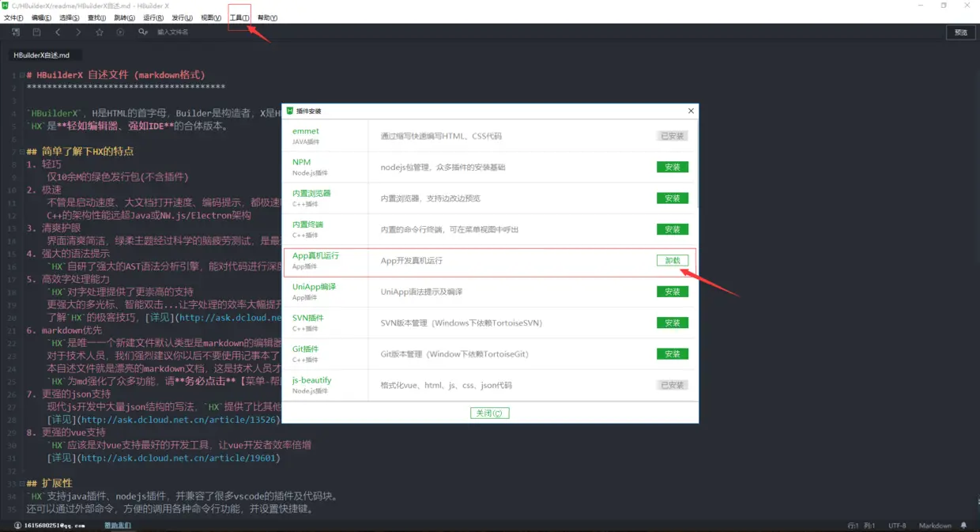Click the bookmark star toolbar icon
This screenshot has width=980, height=532.
pos(100,32)
